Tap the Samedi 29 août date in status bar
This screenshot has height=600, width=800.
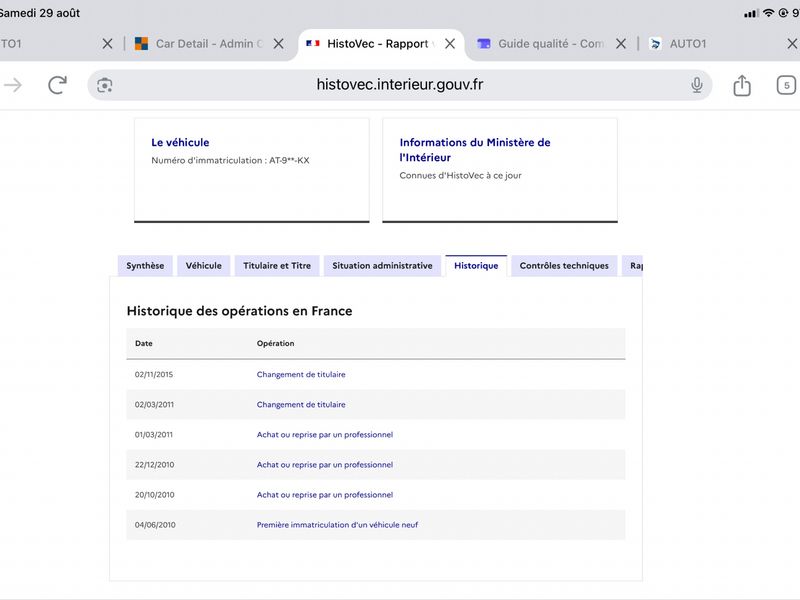click(x=40, y=13)
